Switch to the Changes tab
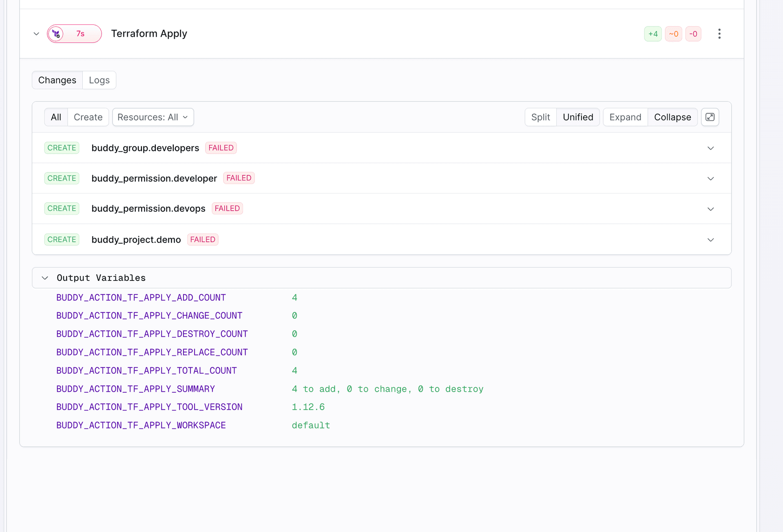The image size is (783, 532). 57,80
